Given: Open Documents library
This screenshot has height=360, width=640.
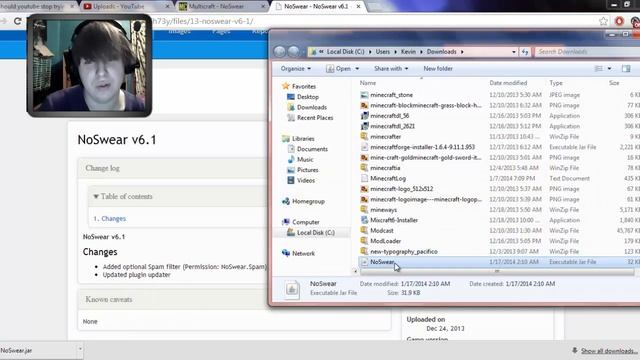Looking at the screenshot, I should pyautogui.click(x=312, y=149).
